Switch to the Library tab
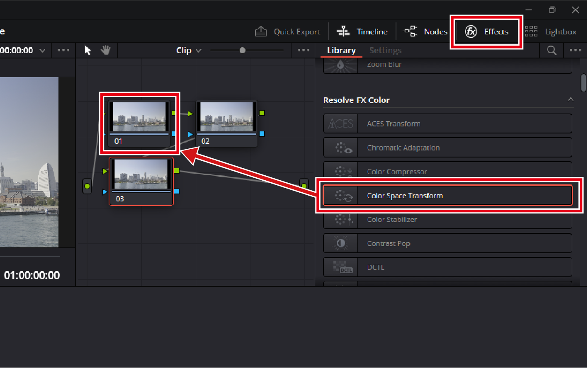Screen dimensions: 588x368 pos(341,50)
